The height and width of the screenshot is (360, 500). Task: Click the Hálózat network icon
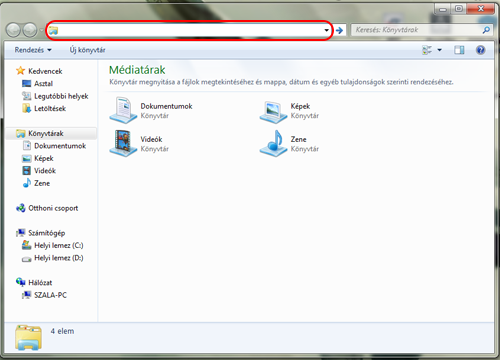click(21, 282)
